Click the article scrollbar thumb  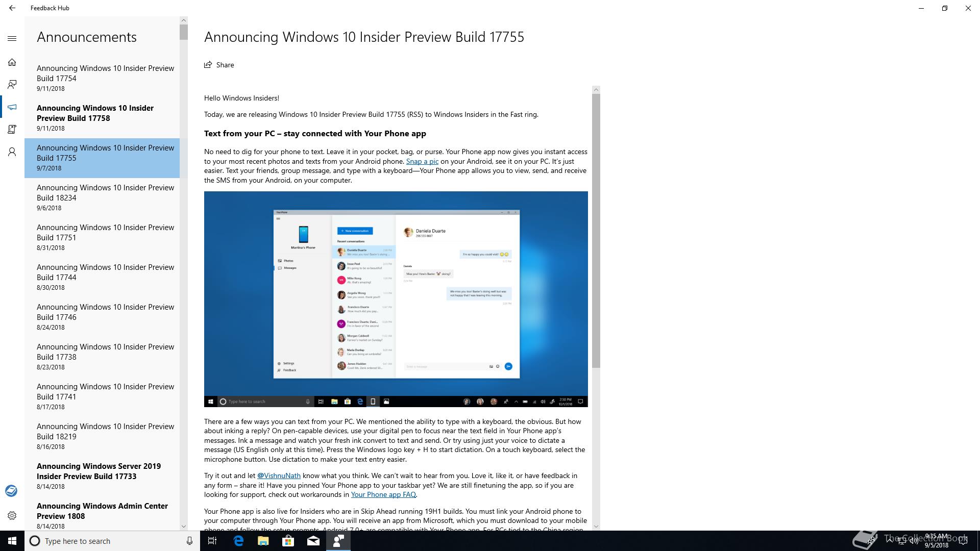[x=596, y=231]
